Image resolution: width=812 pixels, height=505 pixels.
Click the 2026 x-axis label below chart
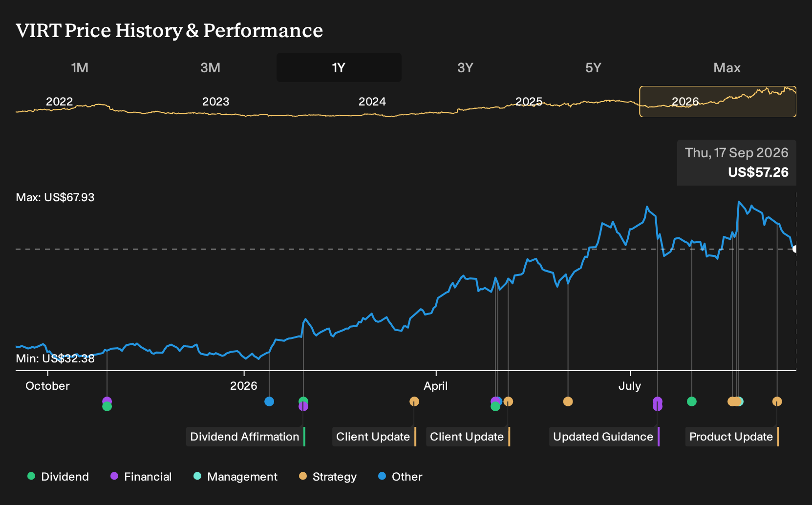point(244,386)
